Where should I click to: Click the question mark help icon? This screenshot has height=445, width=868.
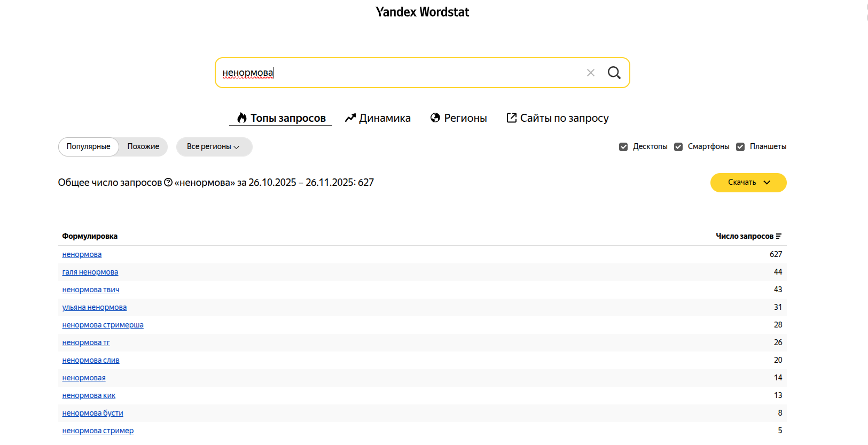(168, 182)
